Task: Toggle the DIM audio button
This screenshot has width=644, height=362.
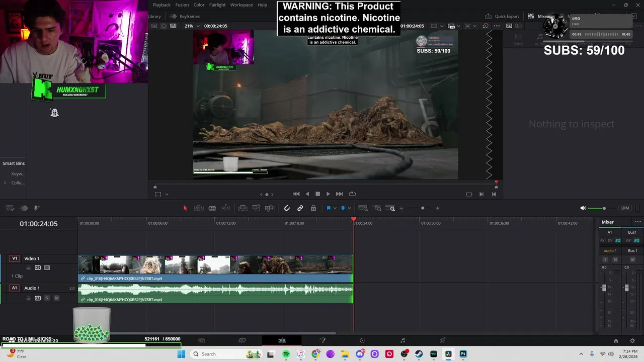Action: [625, 208]
